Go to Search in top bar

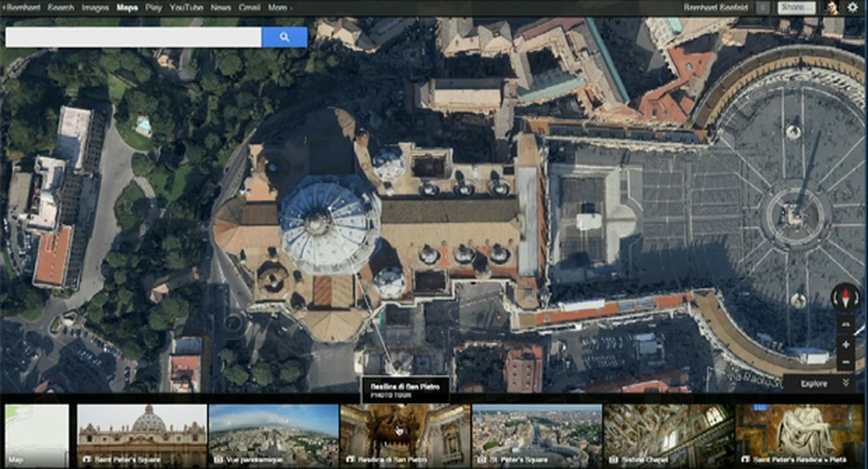(x=60, y=8)
